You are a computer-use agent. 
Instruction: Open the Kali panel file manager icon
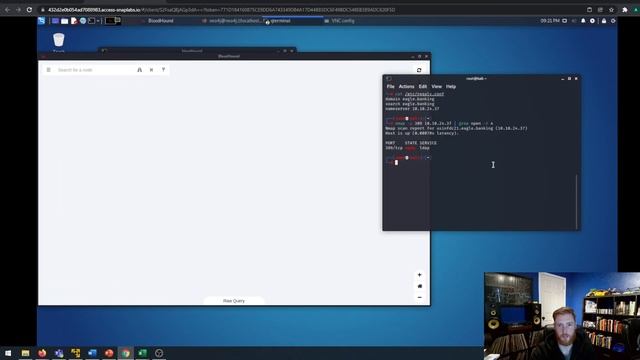64,21
